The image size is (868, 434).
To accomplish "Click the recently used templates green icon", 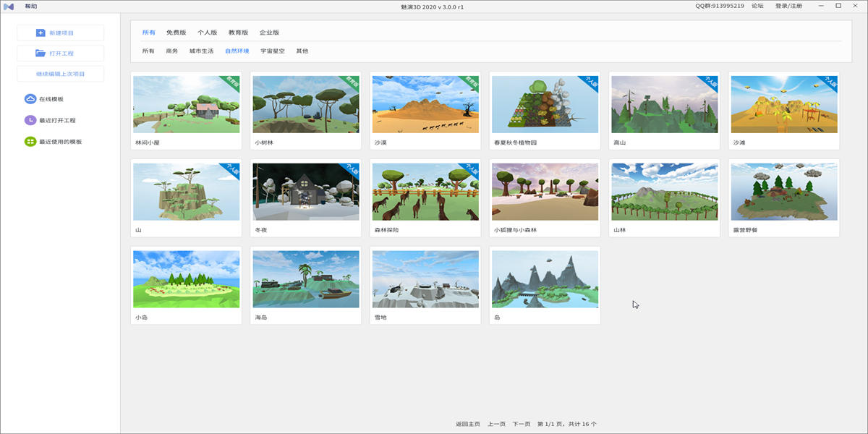I will (30, 142).
